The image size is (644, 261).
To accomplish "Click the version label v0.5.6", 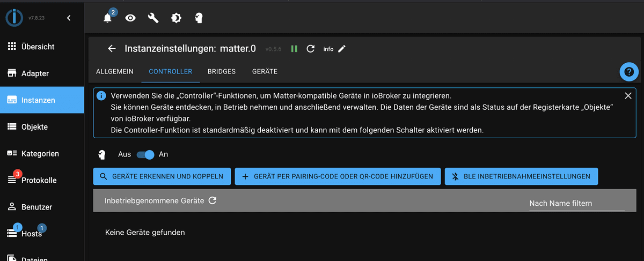I will tap(273, 49).
